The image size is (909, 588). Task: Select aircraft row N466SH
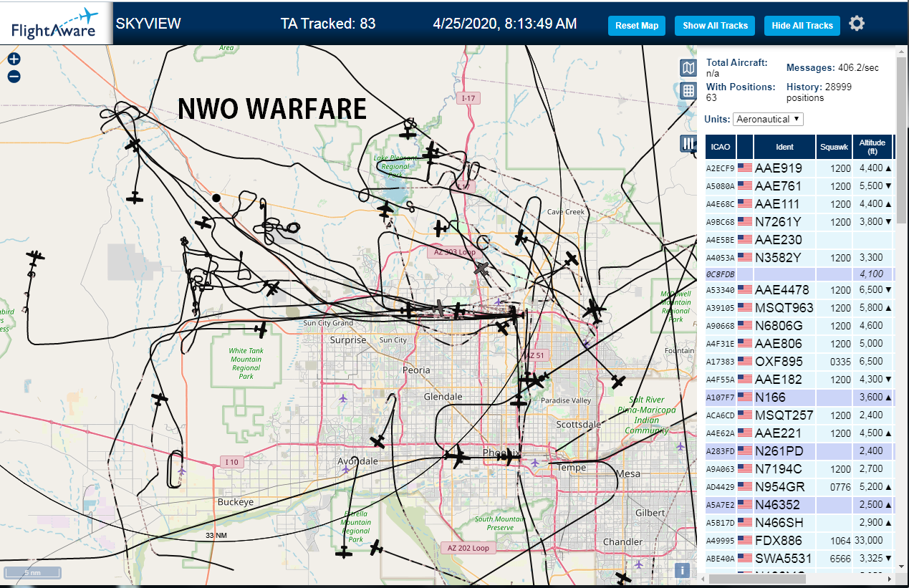(799, 523)
